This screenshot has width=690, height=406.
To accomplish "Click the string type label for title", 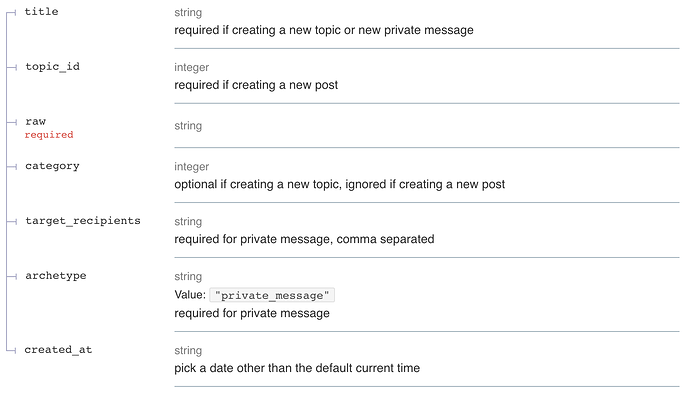I will point(188,13).
